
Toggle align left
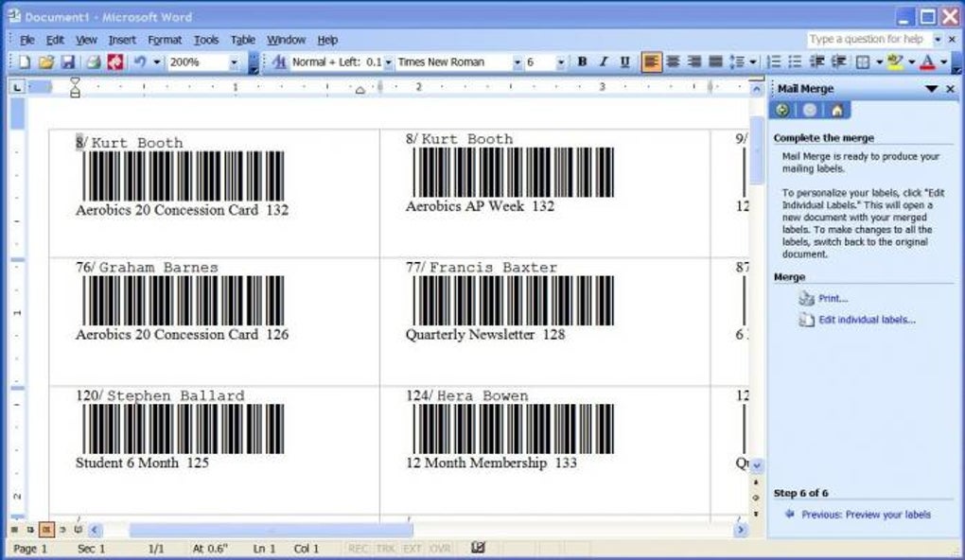click(x=651, y=61)
